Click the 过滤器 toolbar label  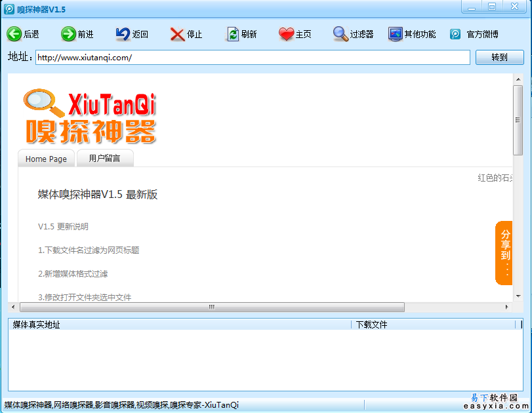click(361, 34)
